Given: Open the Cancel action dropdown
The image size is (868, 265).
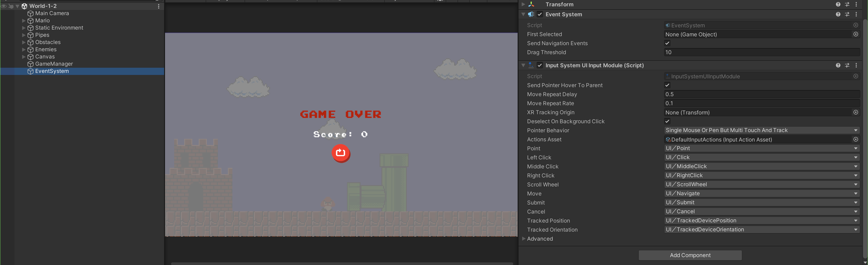Looking at the screenshot, I should (762, 212).
